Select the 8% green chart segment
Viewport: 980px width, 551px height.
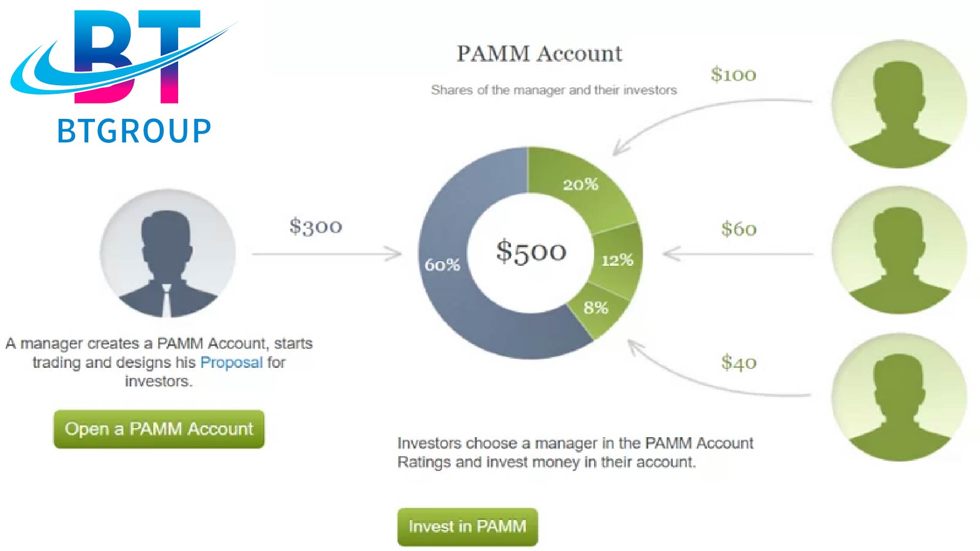[596, 308]
